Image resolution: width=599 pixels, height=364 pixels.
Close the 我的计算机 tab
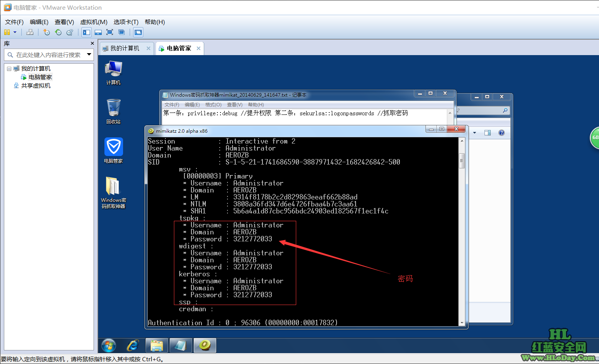point(148,48)
